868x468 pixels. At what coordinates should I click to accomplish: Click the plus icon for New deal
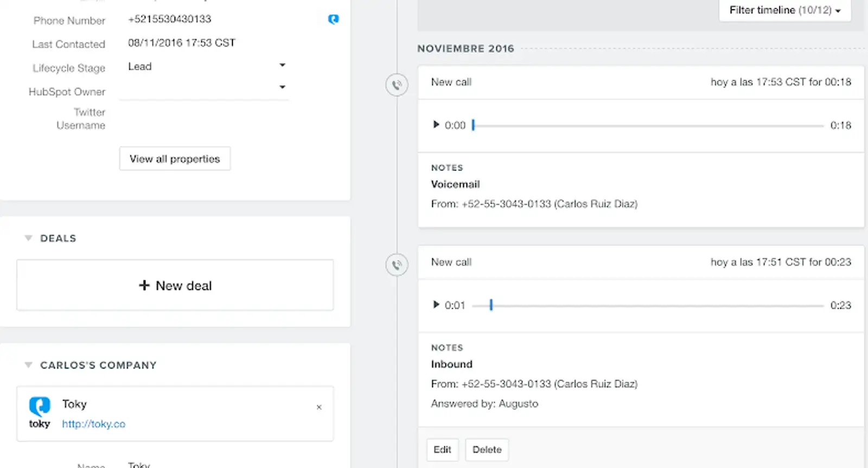click(x=144, y=286)
